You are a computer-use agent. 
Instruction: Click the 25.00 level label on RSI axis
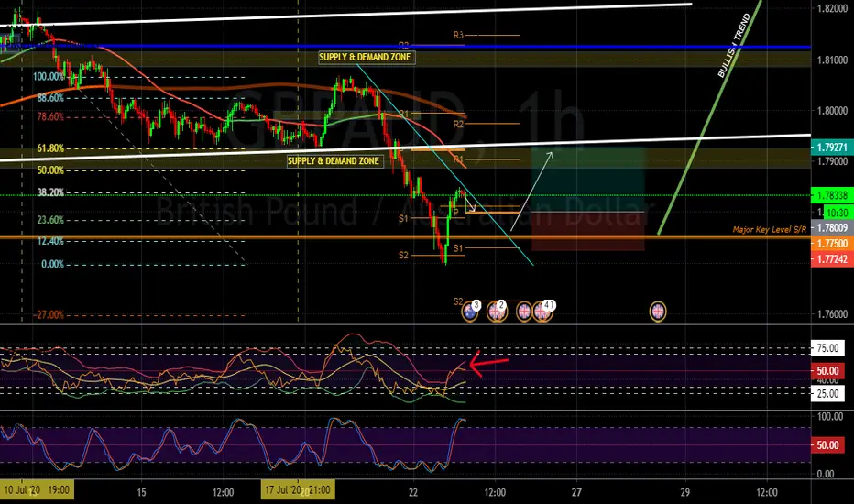pyautogui.click(x=827, y=393)
